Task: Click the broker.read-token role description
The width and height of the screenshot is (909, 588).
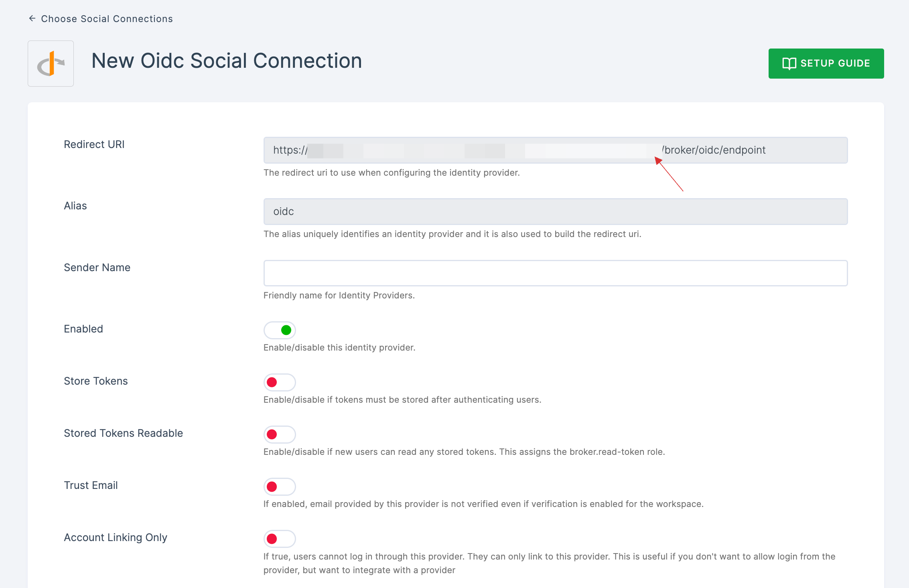Action: click(x=464, y=452)
